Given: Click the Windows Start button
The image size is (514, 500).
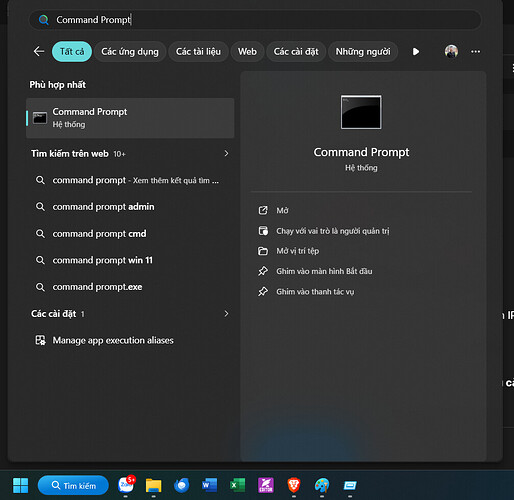Looking at the screenshot, I should 21,485.
